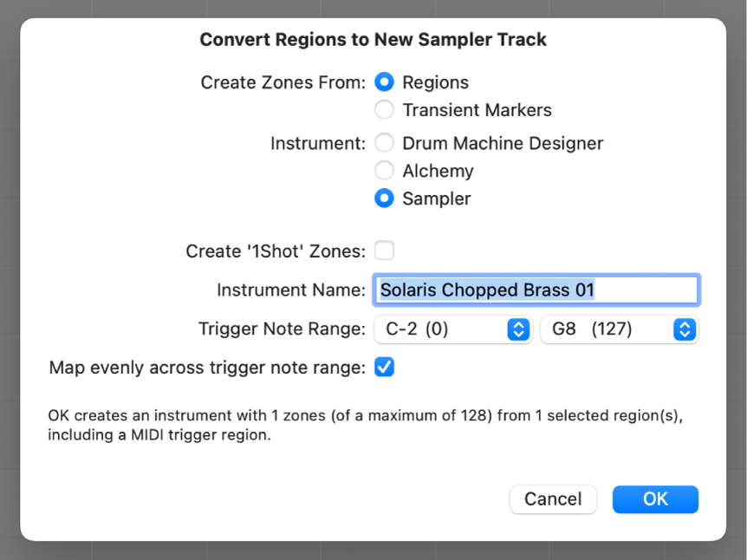Confirm conversion with the OK button
747x560 pixels.
pyautogui.click(x=655, y=499)
